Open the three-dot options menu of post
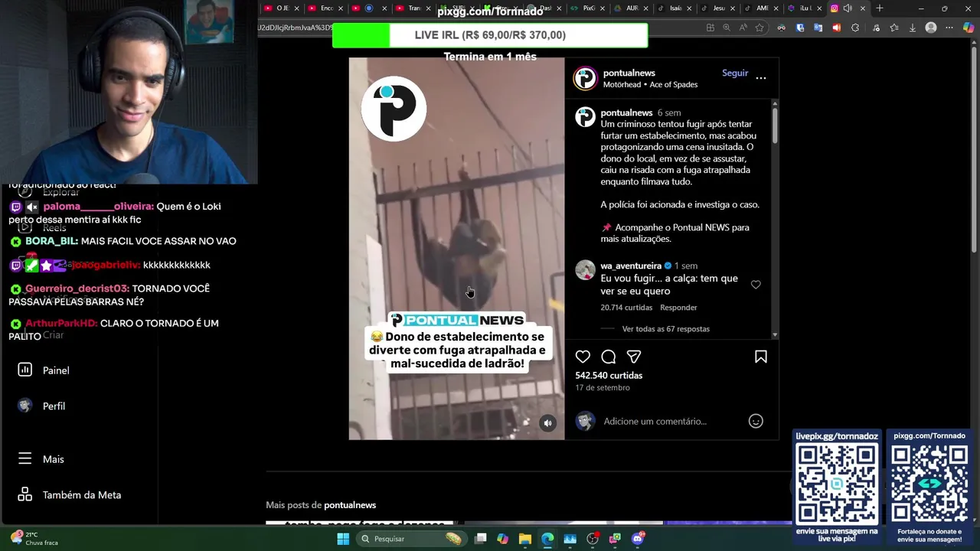 click(x=761, y=78)
